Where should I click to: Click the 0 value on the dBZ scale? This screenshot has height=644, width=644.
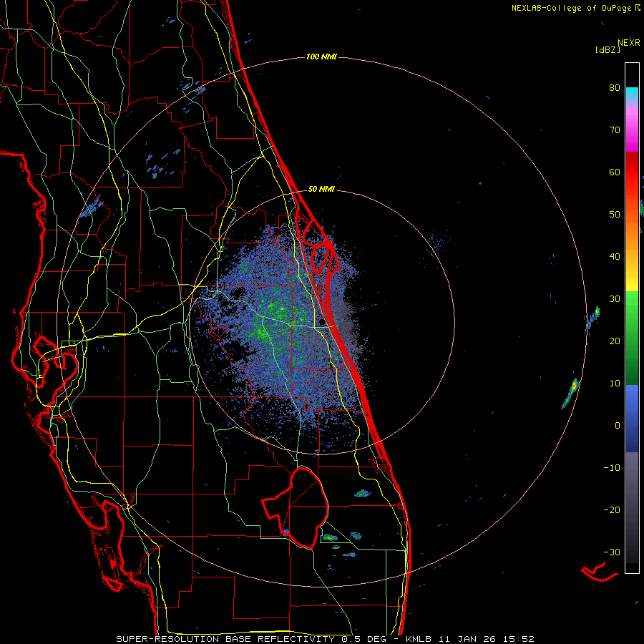point(618,426)
